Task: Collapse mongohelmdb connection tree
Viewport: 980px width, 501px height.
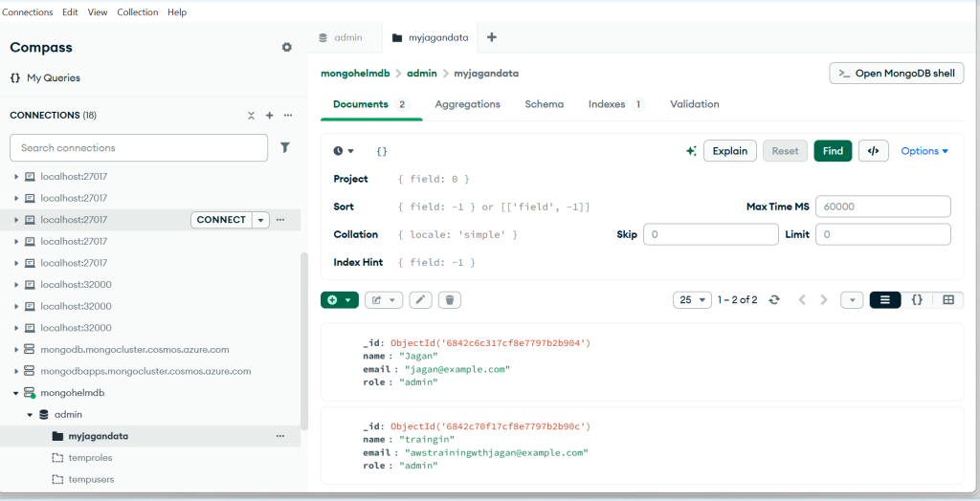Action: pos(16,393)
